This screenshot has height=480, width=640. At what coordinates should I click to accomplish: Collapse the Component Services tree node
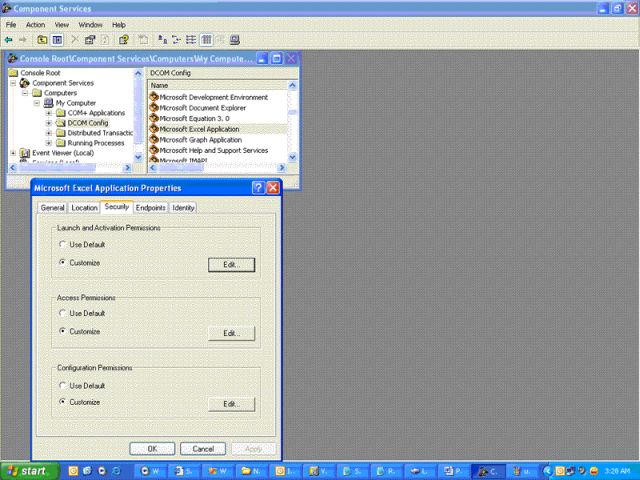click(x=13, y=83)
